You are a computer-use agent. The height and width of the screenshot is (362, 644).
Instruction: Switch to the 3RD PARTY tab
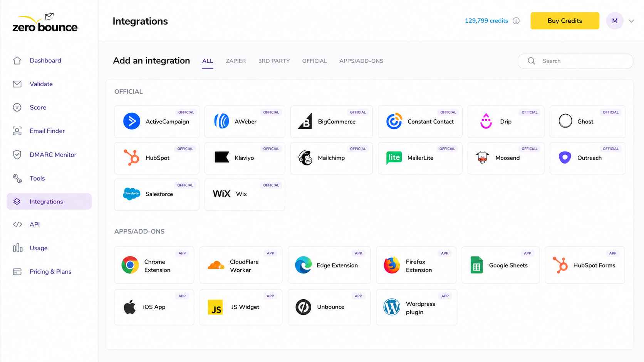click(274, 61)
